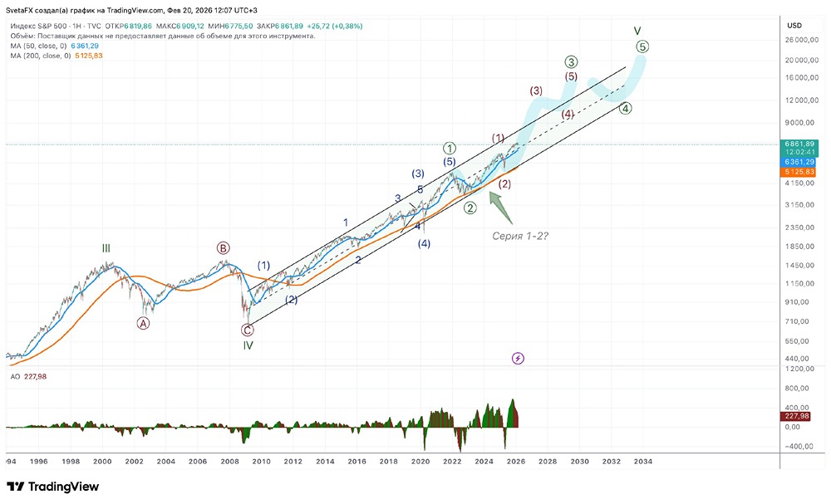This screenshot has width=831, height=504.
Task: Select the green circled 4 wave label
Action: [x=626, y=109]
